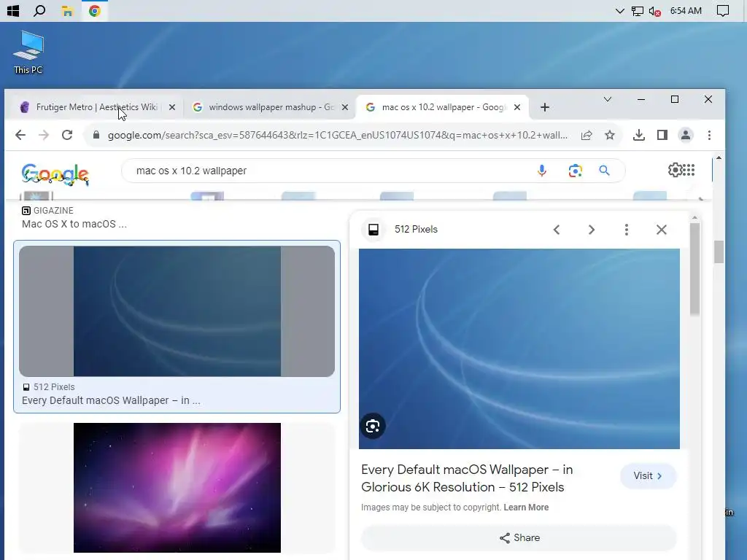Open the GIGAZINE Mac OS X result
This screenshot has height=560, width=747.
tap(74, 224)
